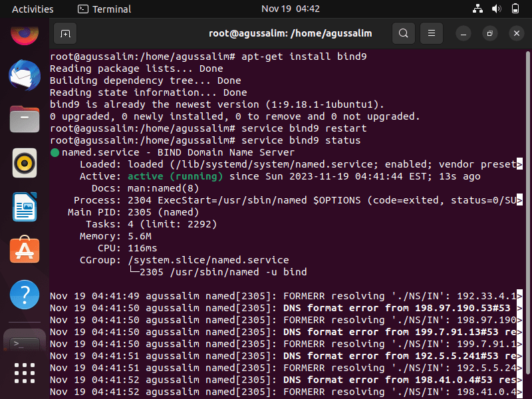Open the clock and calendar panel

coord(291,9)
